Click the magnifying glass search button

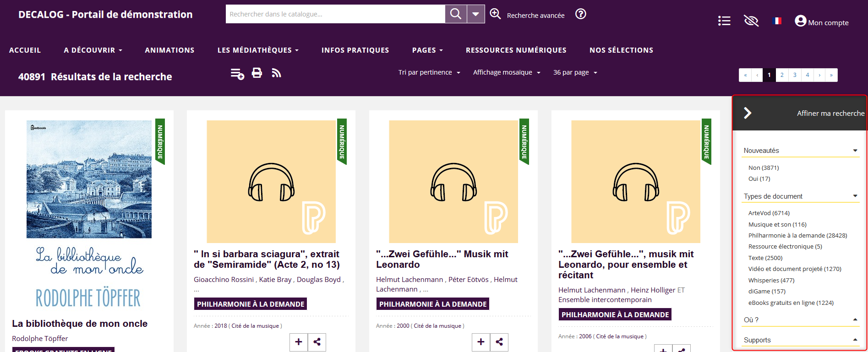point(456,14)
